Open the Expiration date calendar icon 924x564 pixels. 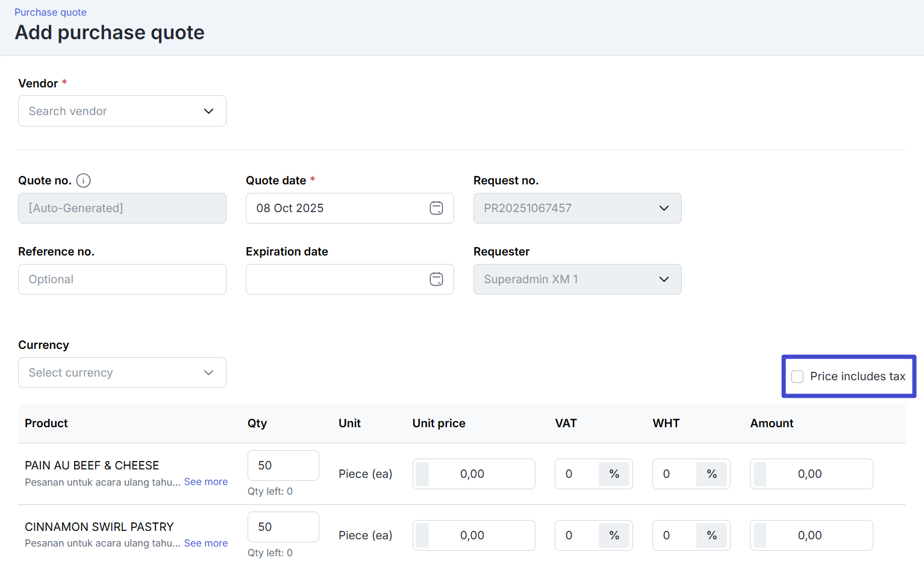[x=436, y=280]
